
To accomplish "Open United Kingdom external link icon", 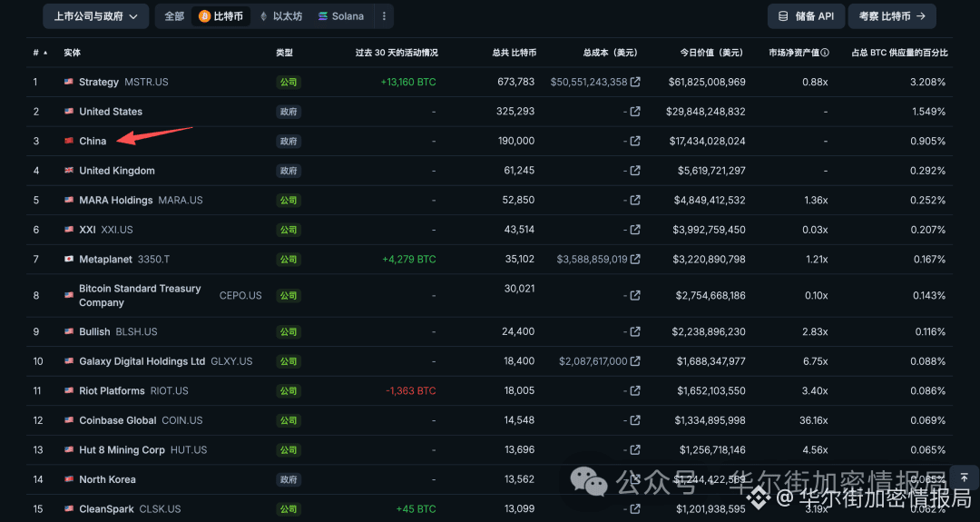I will click(635, 170).
